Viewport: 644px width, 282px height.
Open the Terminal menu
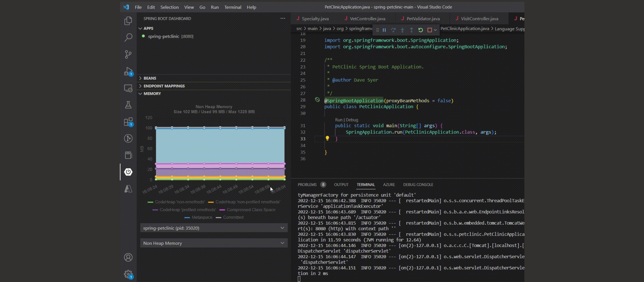coord(233,7)
